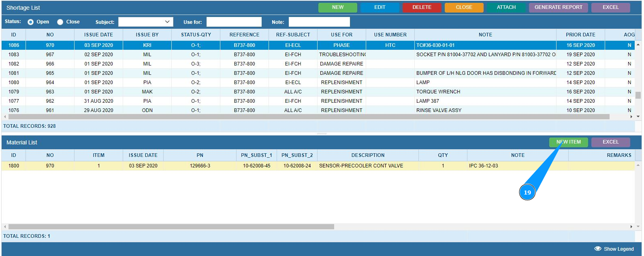This screenshot has height=256, width=644.
Task: Sort by REFERENCE column header
Action: click(x=244, y=35)
